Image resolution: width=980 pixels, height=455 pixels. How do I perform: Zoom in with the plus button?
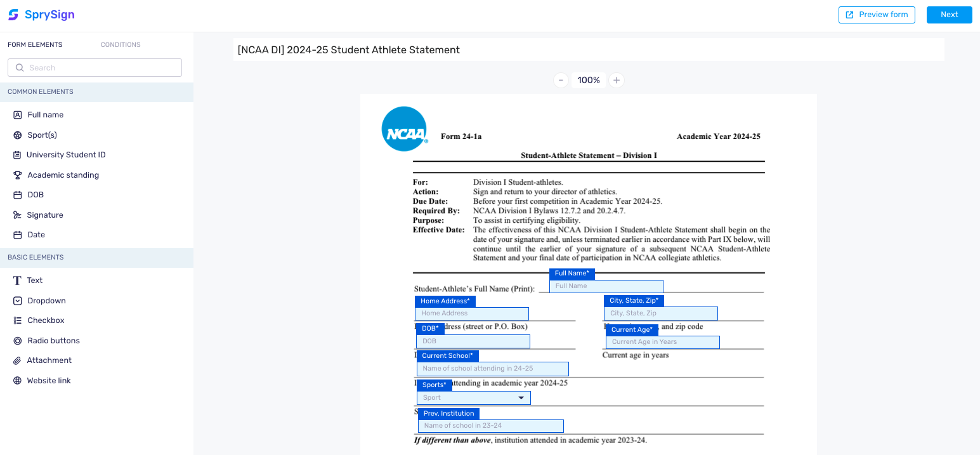coord(617,80)
